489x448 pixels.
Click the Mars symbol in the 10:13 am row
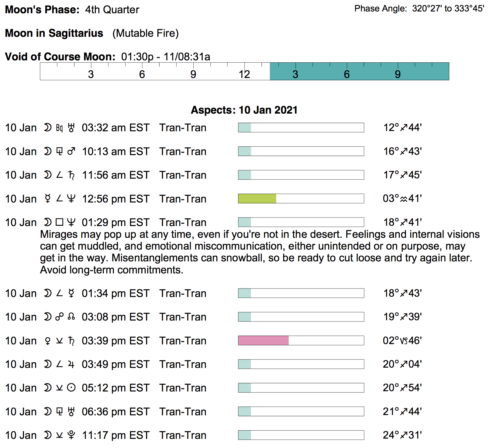point(71,152)
